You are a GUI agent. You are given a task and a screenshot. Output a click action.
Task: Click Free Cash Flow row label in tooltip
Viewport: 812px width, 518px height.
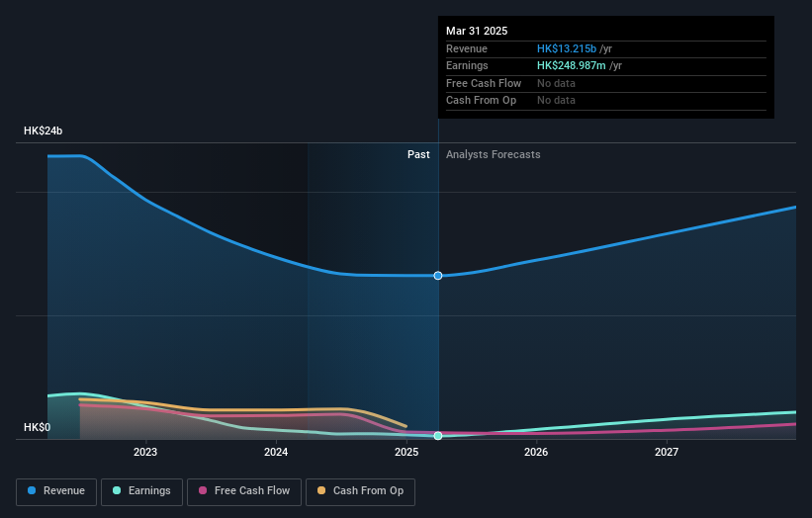point(484,83)
